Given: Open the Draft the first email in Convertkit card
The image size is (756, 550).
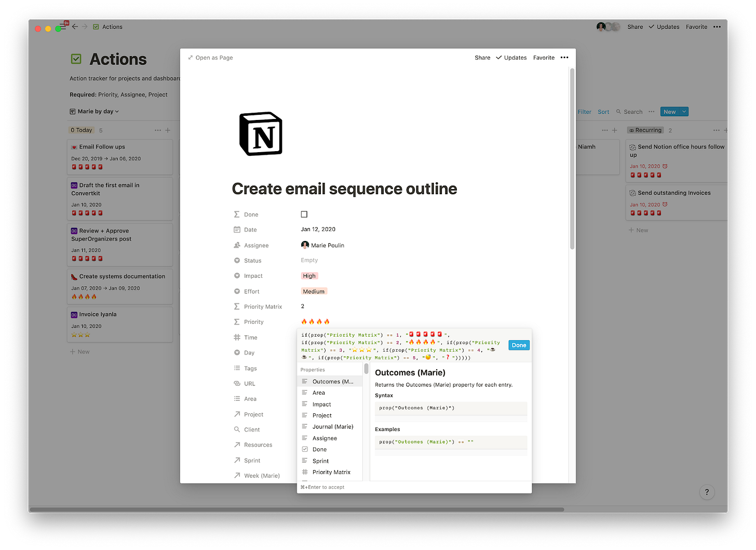Looking at the screenshot, I should point(120,199).
